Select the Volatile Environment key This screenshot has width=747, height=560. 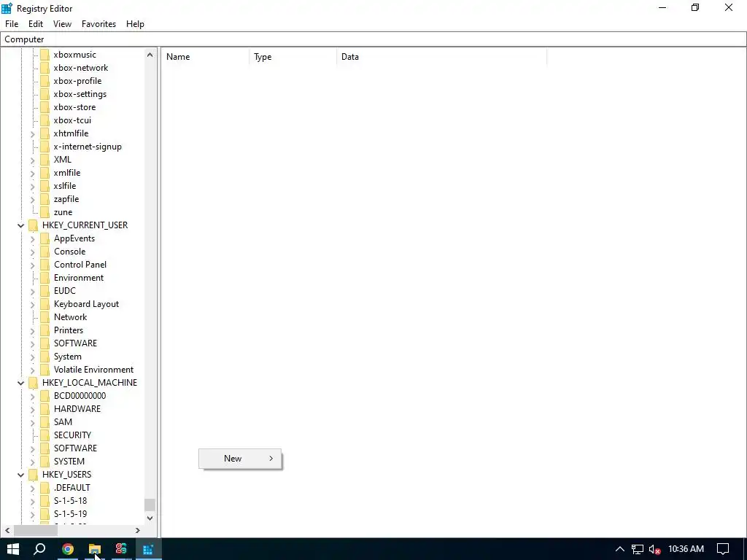(93, 370)
